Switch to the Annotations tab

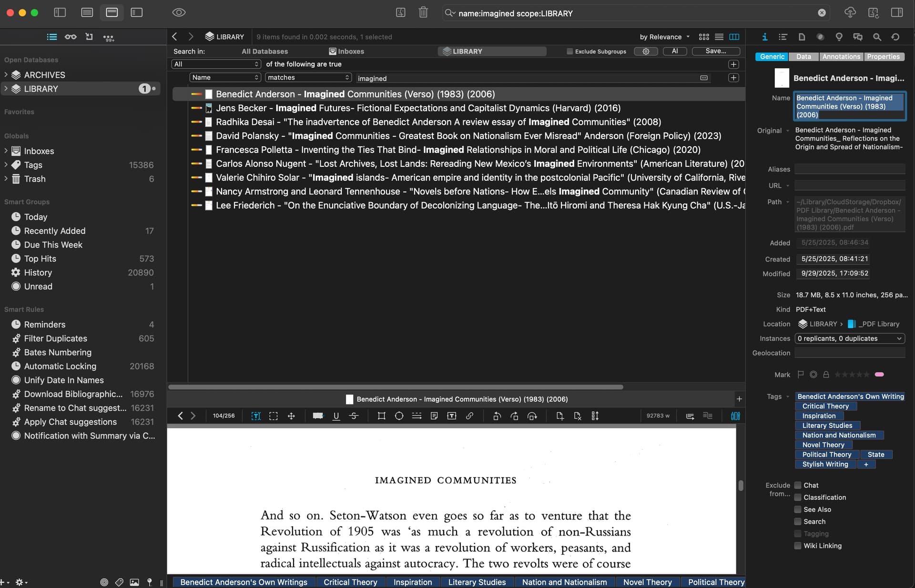[x=841, y=57]
